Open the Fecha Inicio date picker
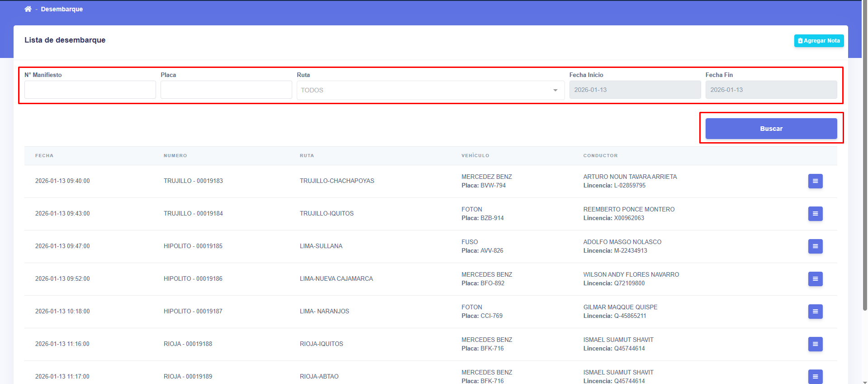 click(635, 90)
